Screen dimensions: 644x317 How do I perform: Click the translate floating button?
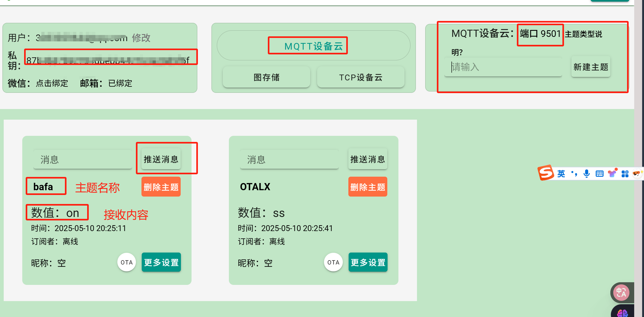pyautogui.click(x=621, y=293)
